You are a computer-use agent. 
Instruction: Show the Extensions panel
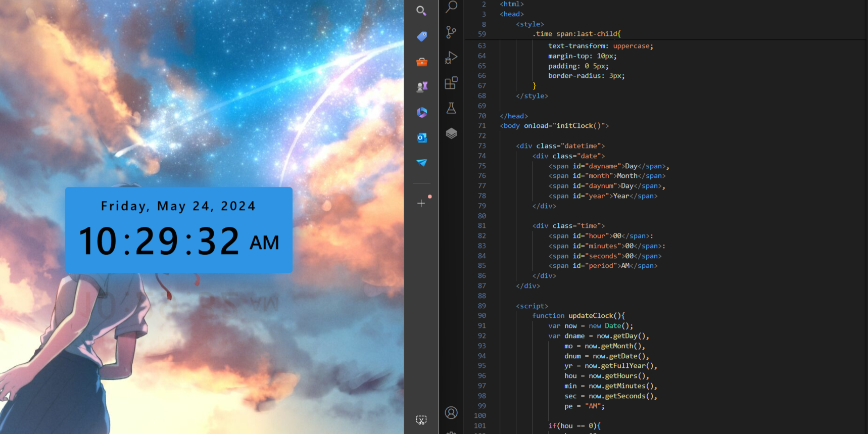[x=451, y=83]
